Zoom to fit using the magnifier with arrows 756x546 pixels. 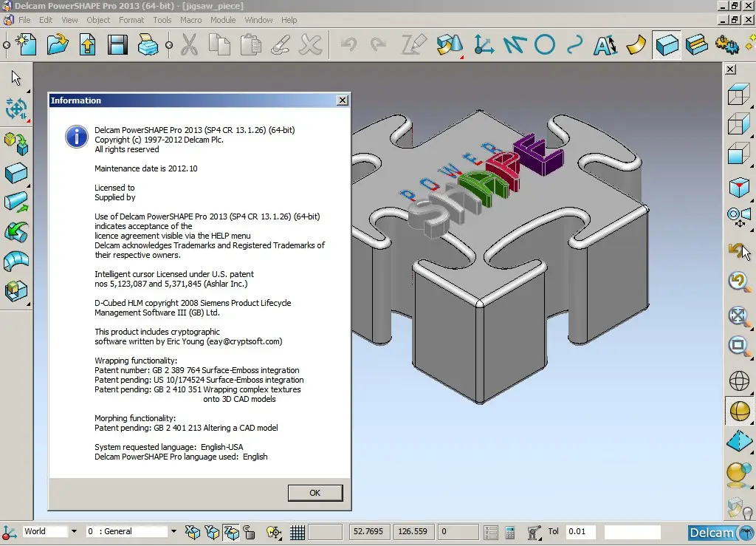738,316
